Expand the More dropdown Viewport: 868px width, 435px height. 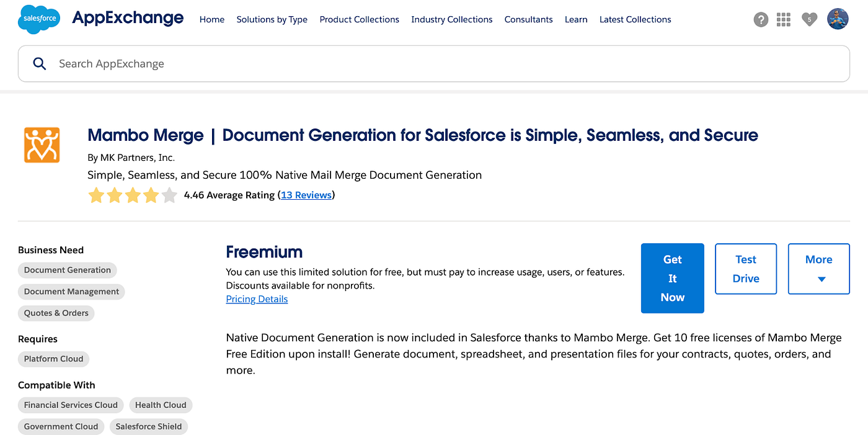(x=819, y=269)
